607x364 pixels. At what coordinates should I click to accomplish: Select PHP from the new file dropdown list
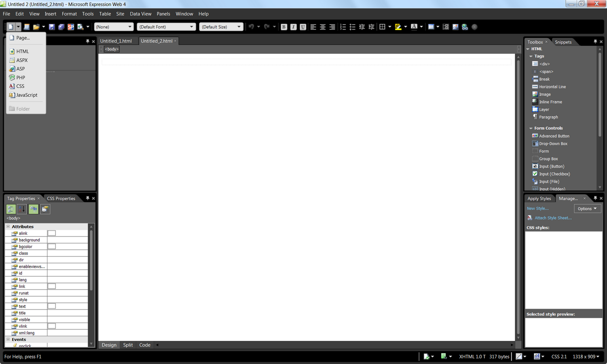click(x=20, y=77)
